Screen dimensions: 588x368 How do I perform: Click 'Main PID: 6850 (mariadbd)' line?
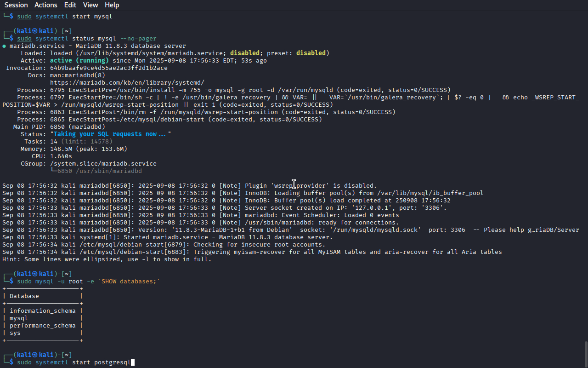coord(59,126)
